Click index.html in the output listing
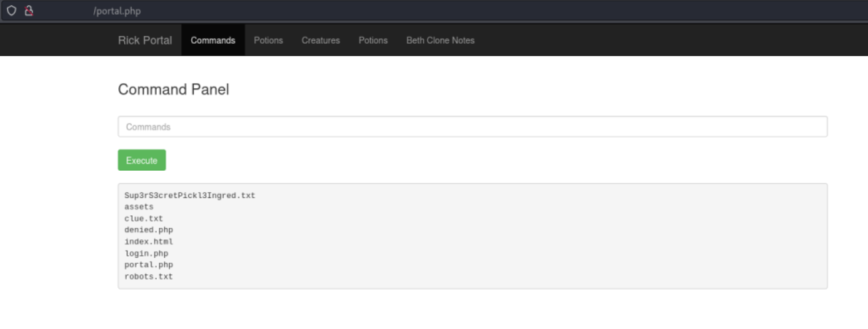 click(x=149, y=242)
